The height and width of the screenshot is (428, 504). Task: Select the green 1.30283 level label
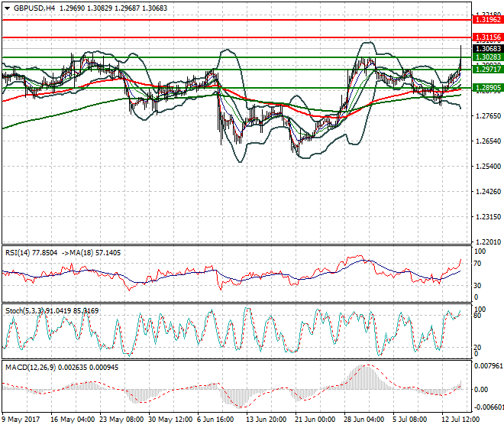click(488, 57)
